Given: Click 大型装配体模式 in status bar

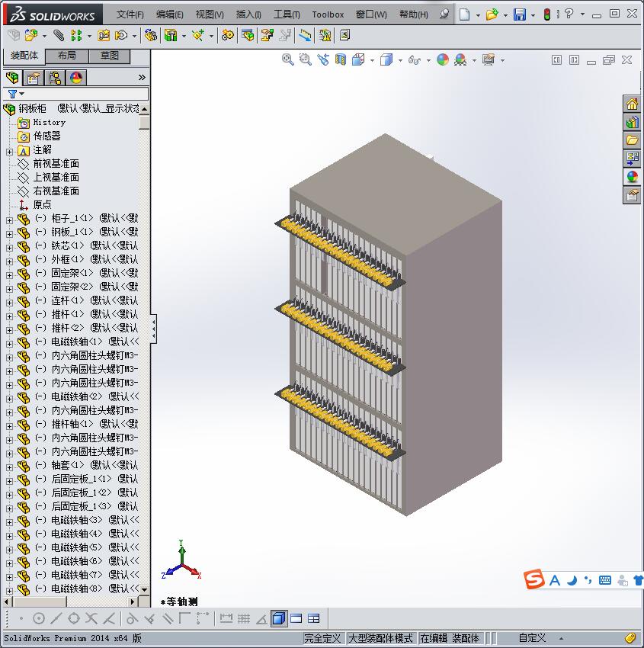Looking at the screenshot, I should click(x=380, y=638).
